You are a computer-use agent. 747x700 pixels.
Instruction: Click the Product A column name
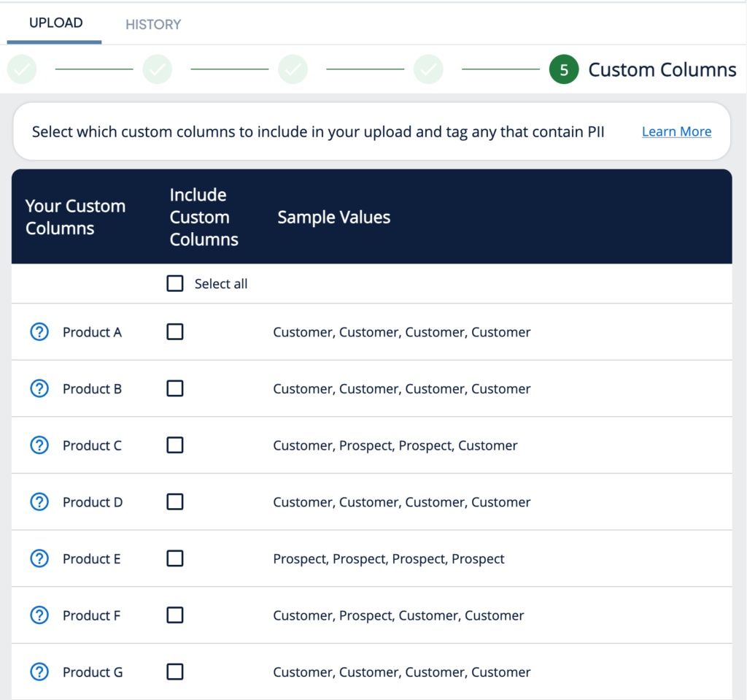coord(93,332)
